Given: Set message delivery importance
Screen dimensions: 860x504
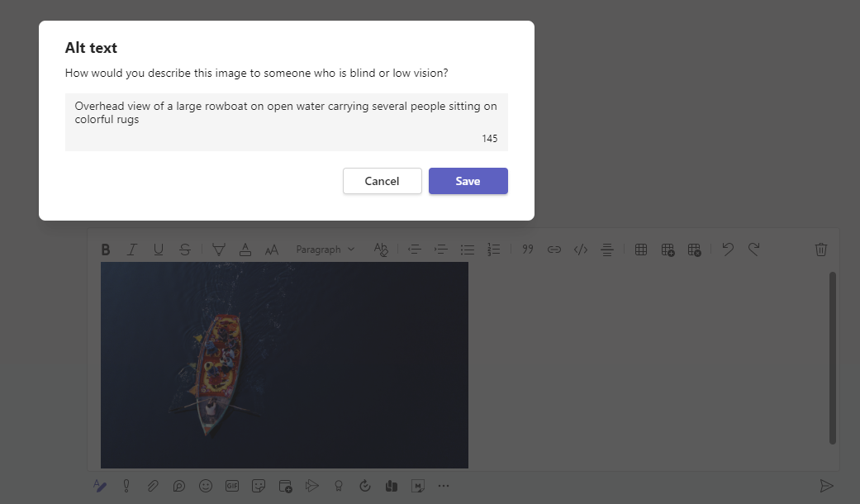Looking at the screenshot, I should coord(126,486).
